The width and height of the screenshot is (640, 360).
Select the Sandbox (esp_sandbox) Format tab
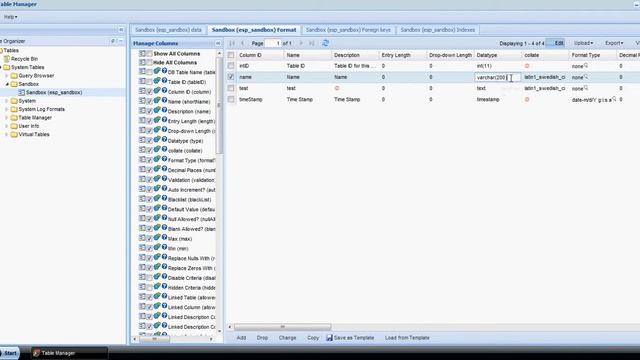pos(254,30)
